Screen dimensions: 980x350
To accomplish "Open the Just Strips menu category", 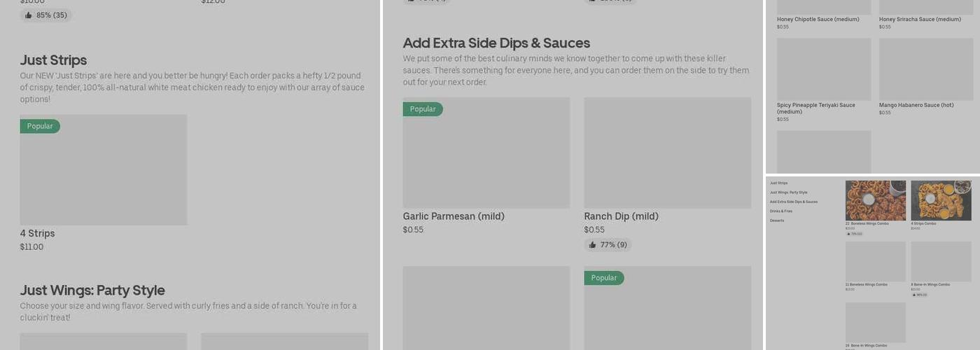I will click(x=778, y=183).
